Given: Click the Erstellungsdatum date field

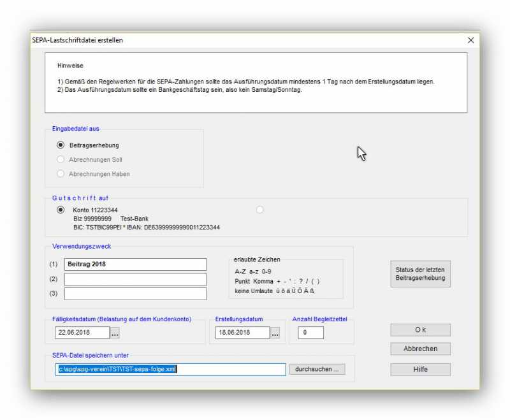Looking at the screenshot, I should click(242, 333).
